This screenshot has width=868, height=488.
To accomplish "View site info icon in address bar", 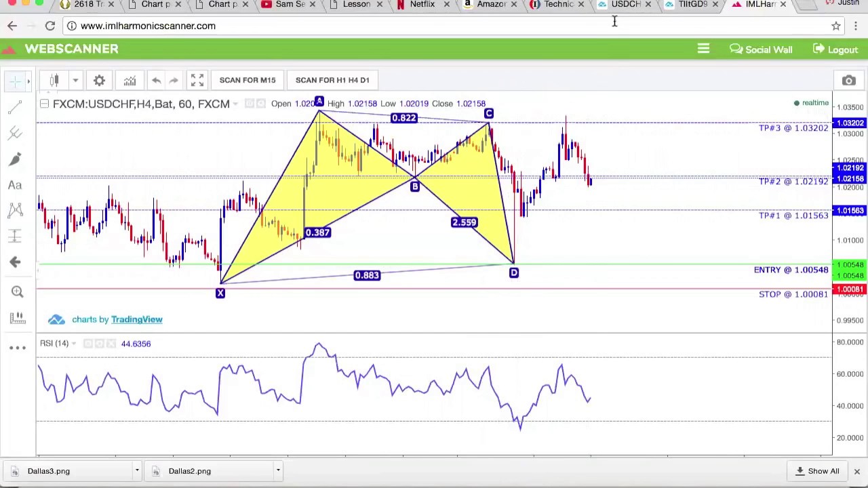I will click(71, 26).
